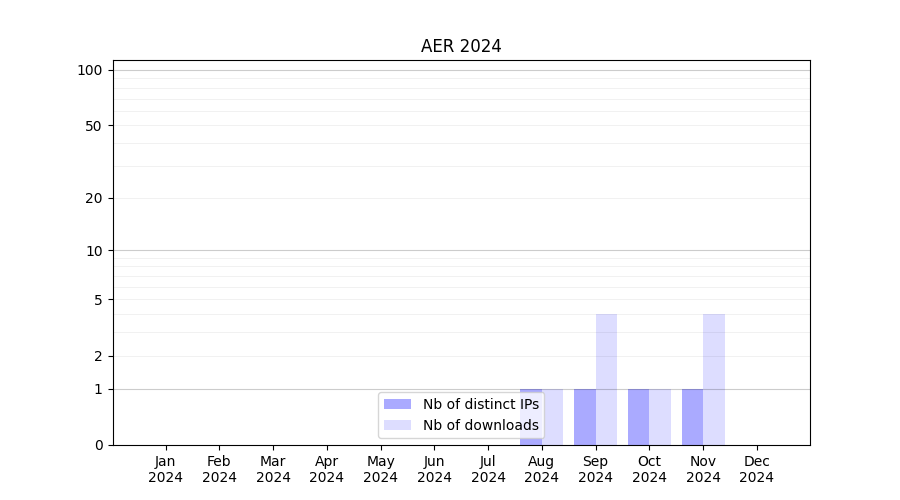Screen dimensions: 900x500
Task: Select the Oct 2024 distinct IPs bar
Action: 639,416
